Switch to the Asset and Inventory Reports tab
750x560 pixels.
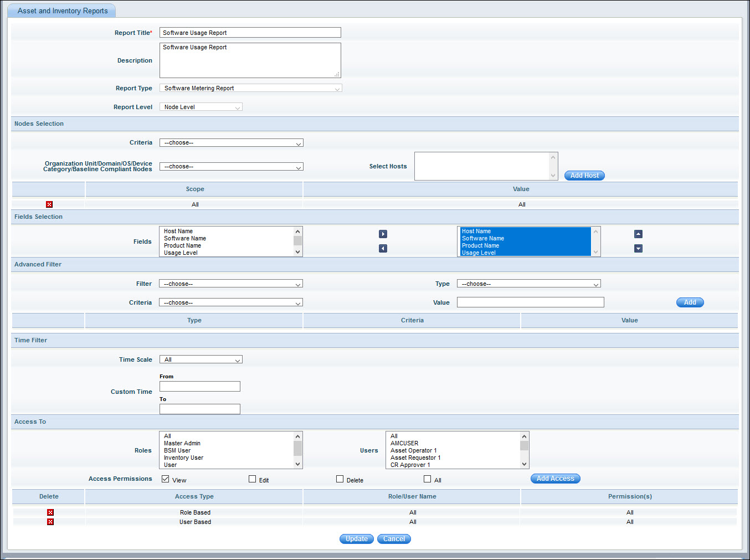(61, 10)
